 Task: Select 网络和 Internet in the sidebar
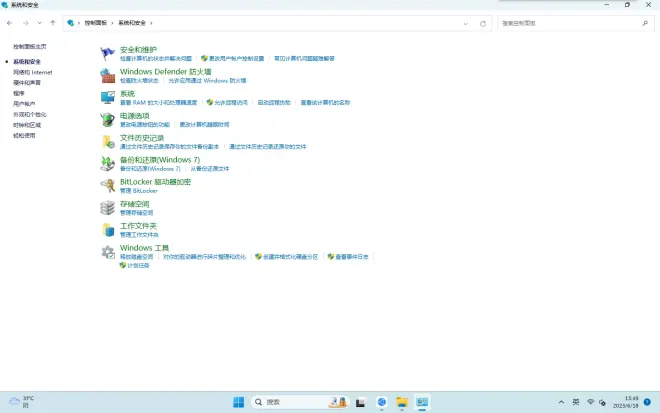pyautogui.click(x=33, y=72)
